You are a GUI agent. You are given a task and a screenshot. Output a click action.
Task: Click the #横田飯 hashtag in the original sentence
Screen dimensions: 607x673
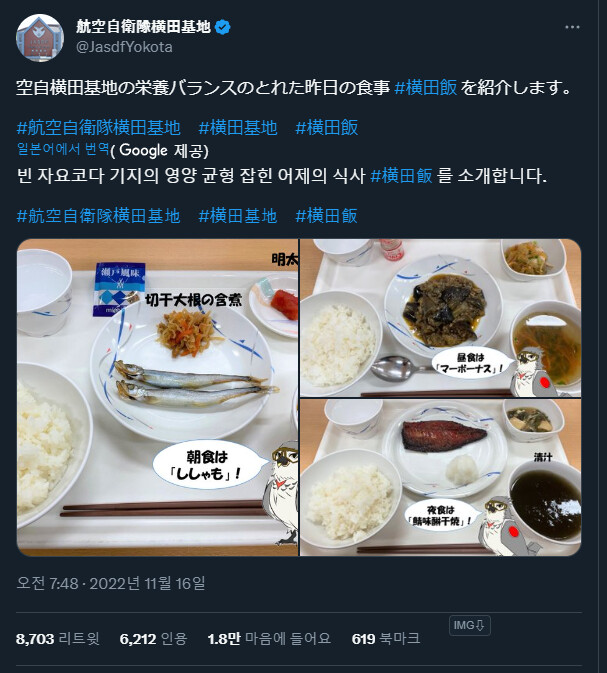tap(425, 88)
